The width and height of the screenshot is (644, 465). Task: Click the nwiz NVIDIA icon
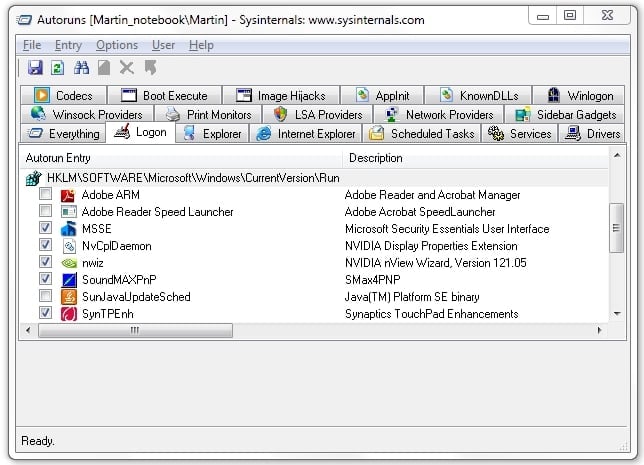tap(69, 263)
